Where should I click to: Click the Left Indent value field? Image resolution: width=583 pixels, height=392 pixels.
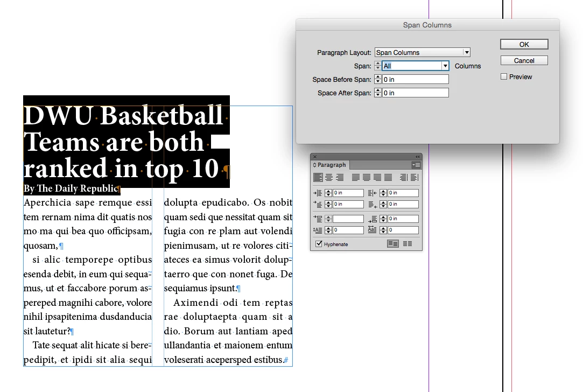pyautogui.click(x=348, y=193)
